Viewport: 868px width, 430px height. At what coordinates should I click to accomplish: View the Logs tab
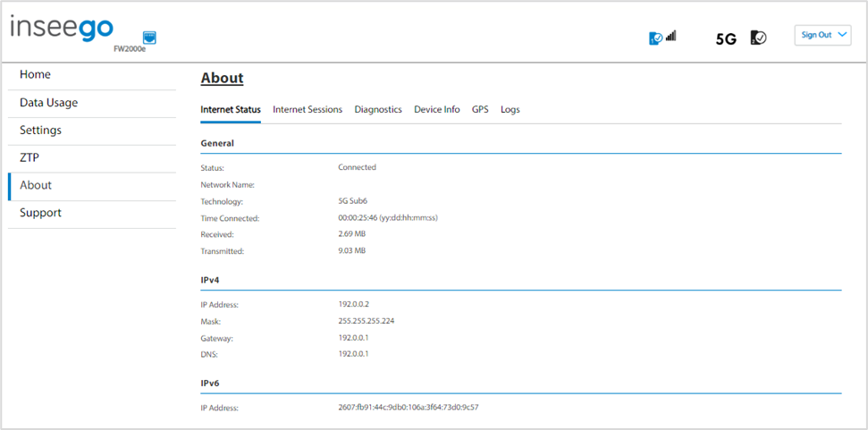pyautogui.click(x=510, y=110)
